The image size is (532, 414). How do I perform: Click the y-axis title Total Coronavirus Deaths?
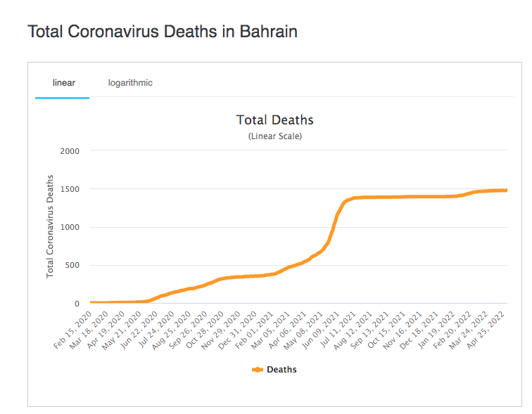(x=51, y=226)
